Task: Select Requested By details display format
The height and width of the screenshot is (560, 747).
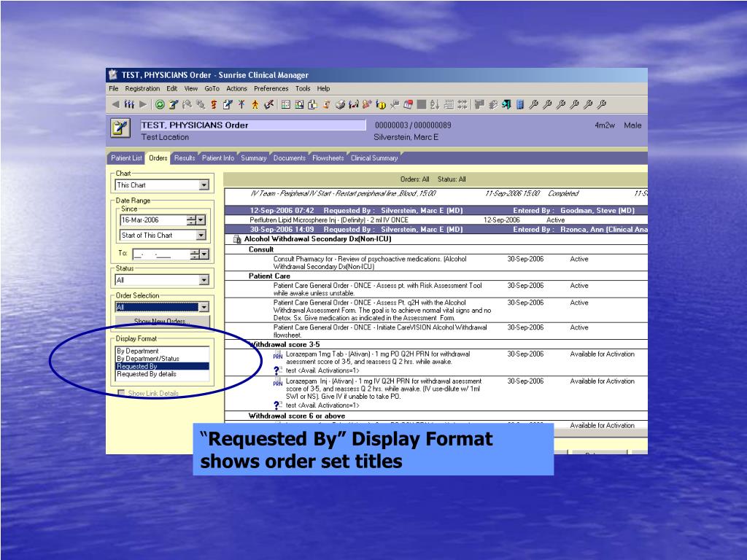Action: (x=147, y=374)
